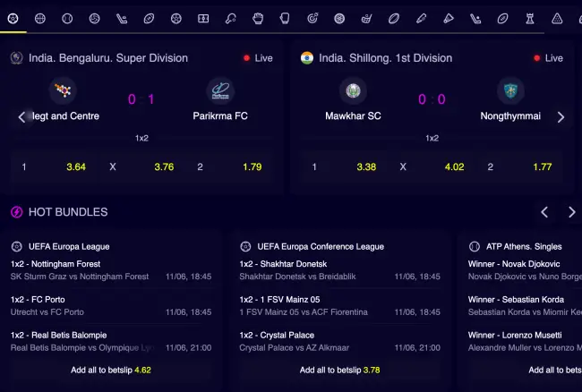This screenshot has height=392, width=582.
Task: Add Europa League bundle to betslip 4.62
Action: [x=111, y=369]
